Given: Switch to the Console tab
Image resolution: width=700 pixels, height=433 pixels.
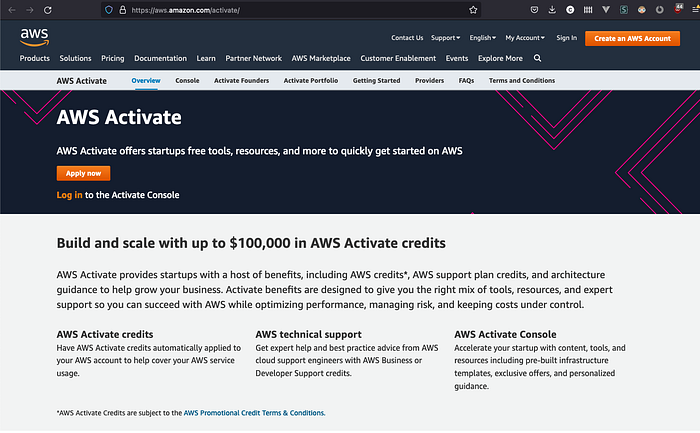Looking at the screenshot, I should [x=187, y=81].
